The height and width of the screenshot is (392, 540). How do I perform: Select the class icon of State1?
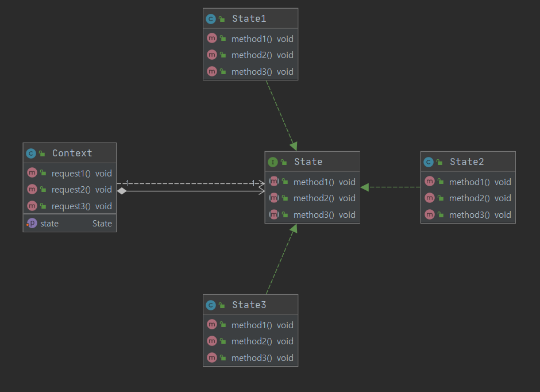tap(211, 18)
